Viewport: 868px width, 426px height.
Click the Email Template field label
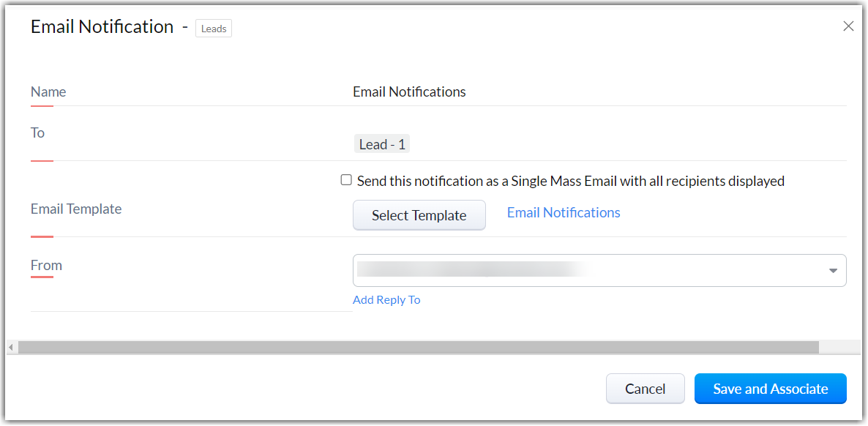[76, 209]
